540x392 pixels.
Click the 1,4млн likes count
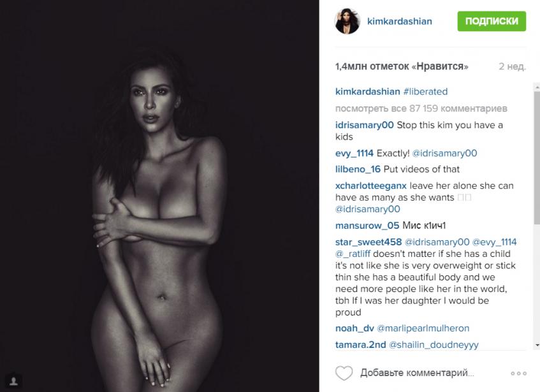[x=402, y=66]
